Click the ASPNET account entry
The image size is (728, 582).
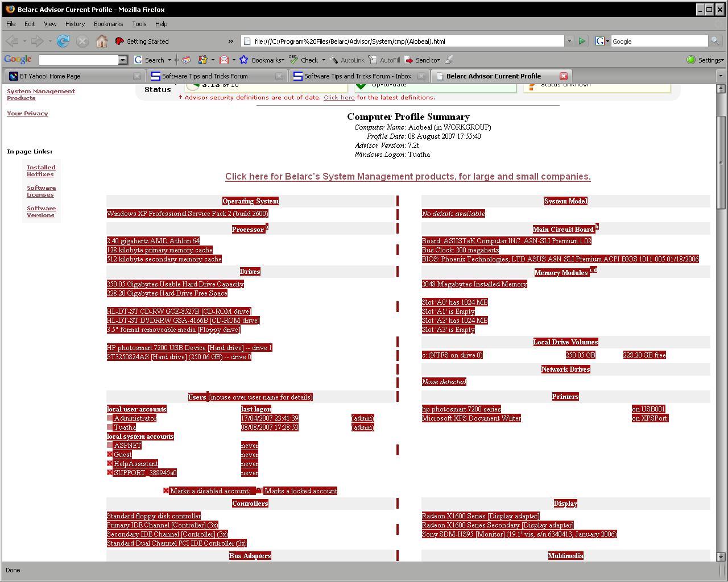[127, 446]
